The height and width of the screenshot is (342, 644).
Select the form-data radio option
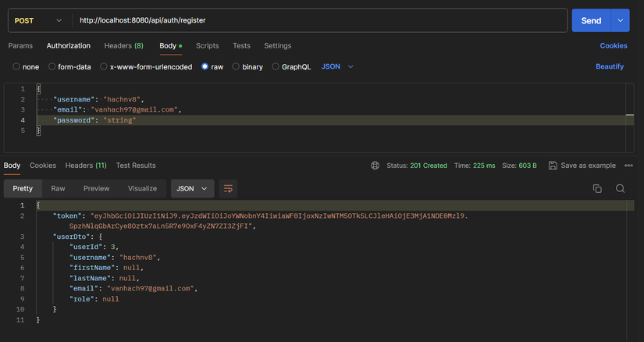coord(52,67)
